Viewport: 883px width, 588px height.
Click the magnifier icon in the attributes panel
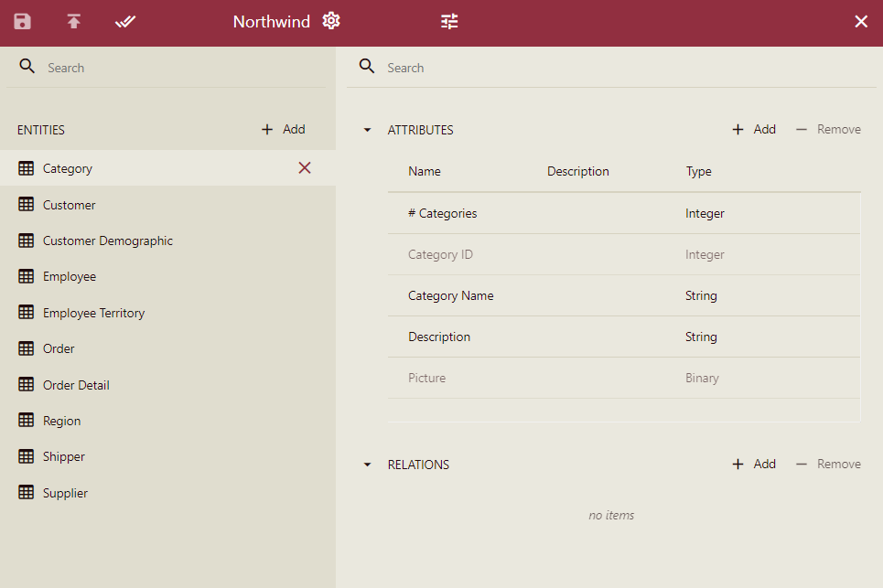(367, 66)
